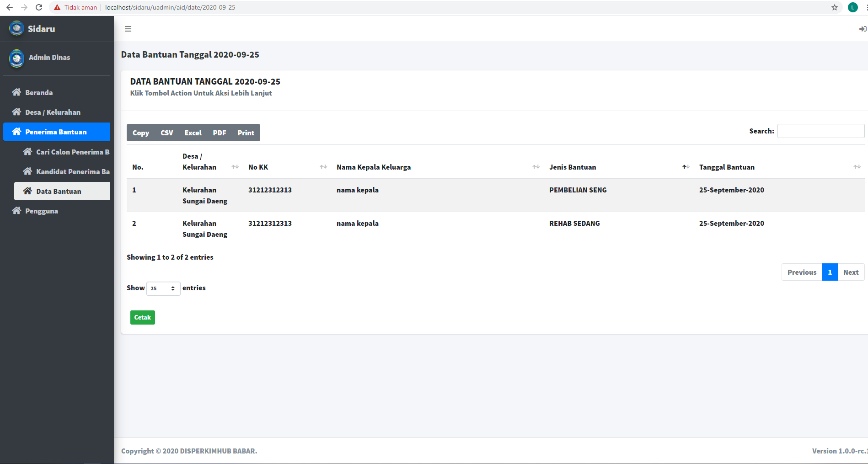
Task: Collapse the Penerima Bantuan sidebar menu
Action: 57,132
